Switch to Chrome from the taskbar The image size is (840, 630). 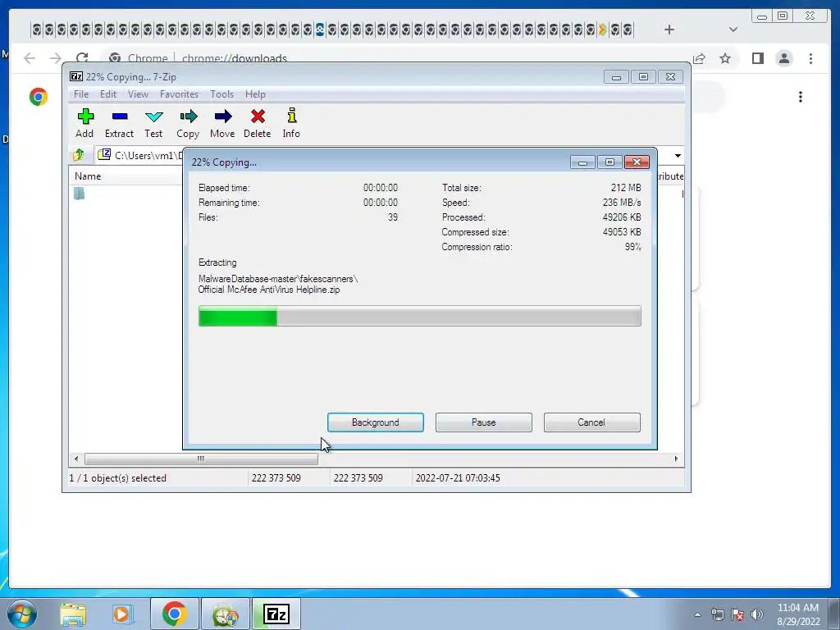click(174, 614)
